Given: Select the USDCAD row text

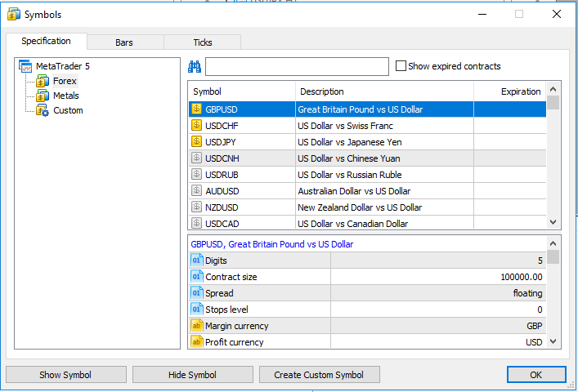Looking at the screenshot, I should [222, 224].
